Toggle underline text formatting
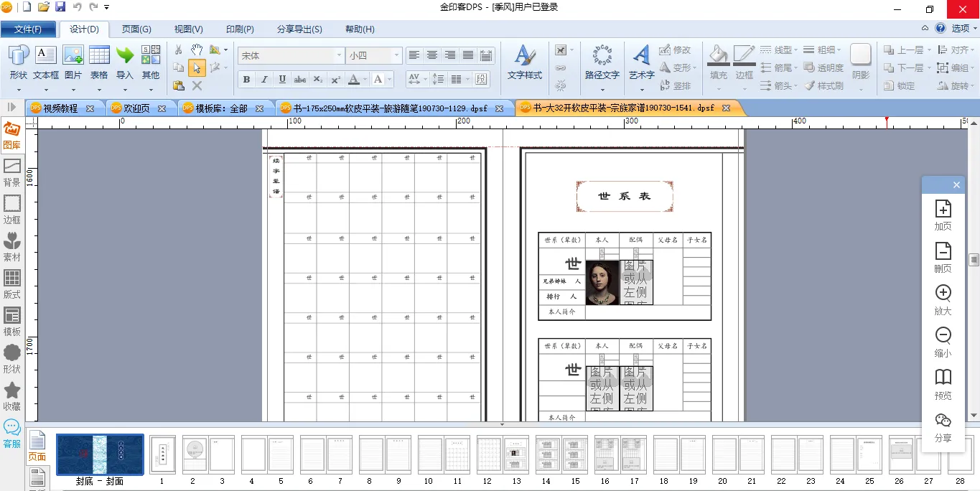The height and width of the screenshot is (491, 980). coord(282,80)
